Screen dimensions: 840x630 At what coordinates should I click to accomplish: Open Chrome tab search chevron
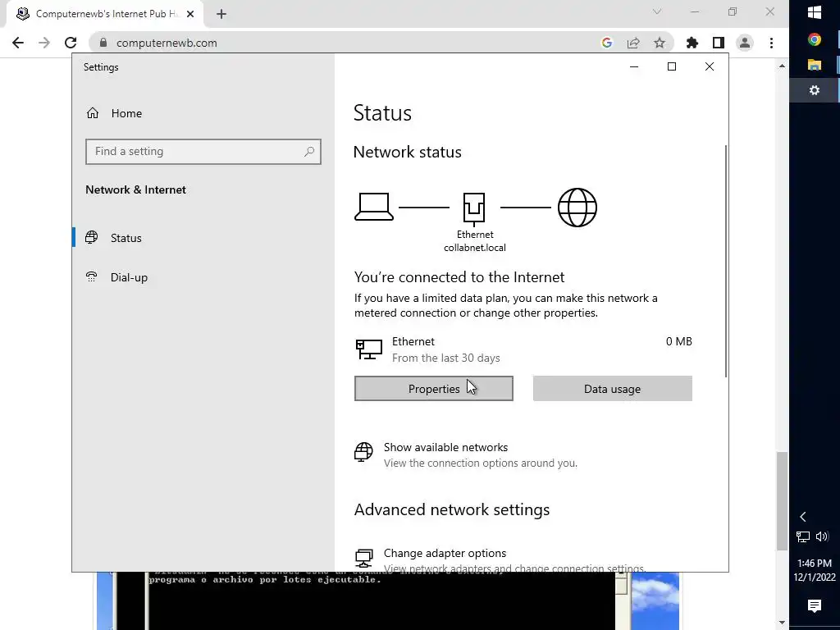(x=657, y=11)
